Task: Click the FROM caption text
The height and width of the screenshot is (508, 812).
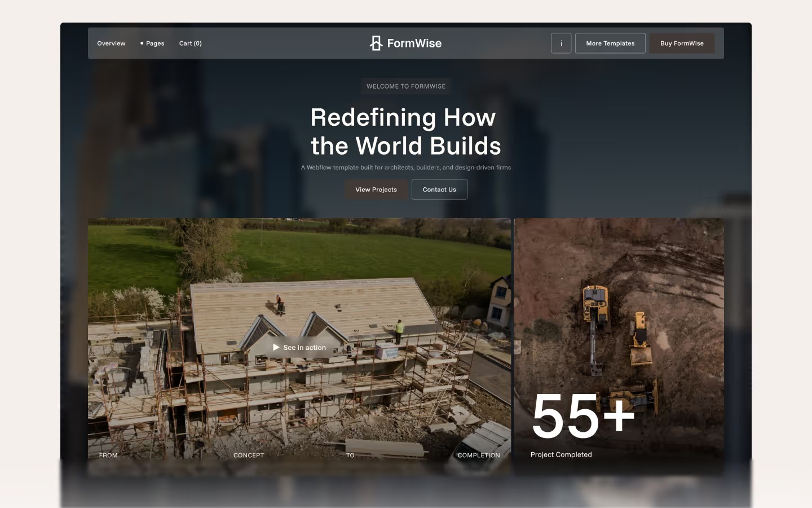Action: pyautogui.click(x=108, y=455)
